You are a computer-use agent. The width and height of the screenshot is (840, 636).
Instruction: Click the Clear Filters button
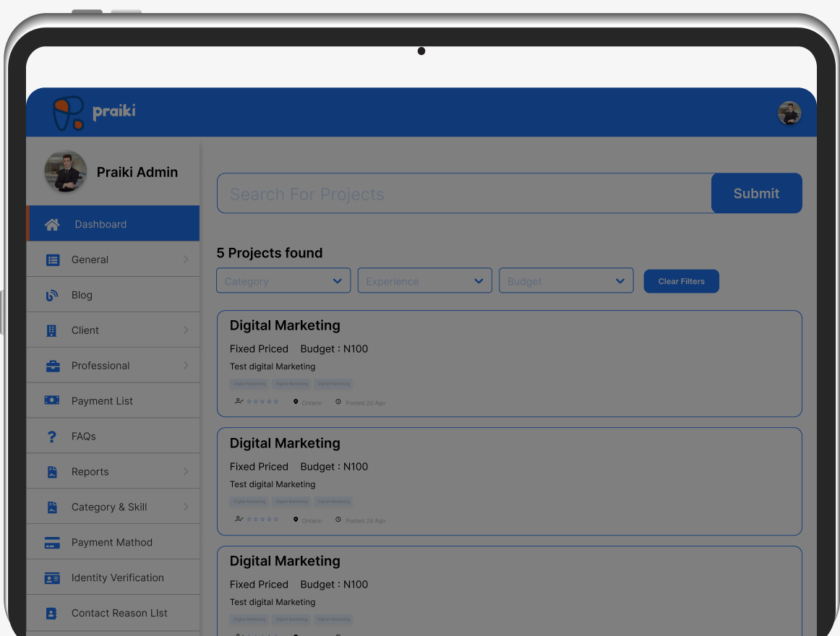click(682, 281)
